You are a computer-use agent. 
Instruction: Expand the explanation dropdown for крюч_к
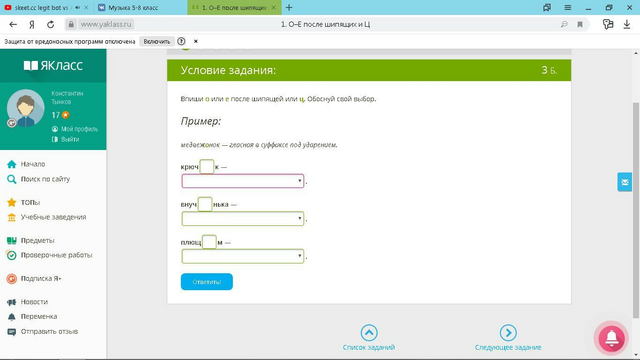tap(243, 181)
